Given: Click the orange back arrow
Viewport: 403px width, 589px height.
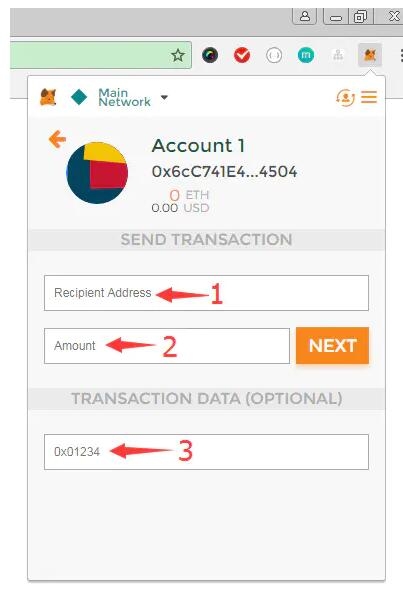Looking at the screenshot, I should tap(57, 139).
